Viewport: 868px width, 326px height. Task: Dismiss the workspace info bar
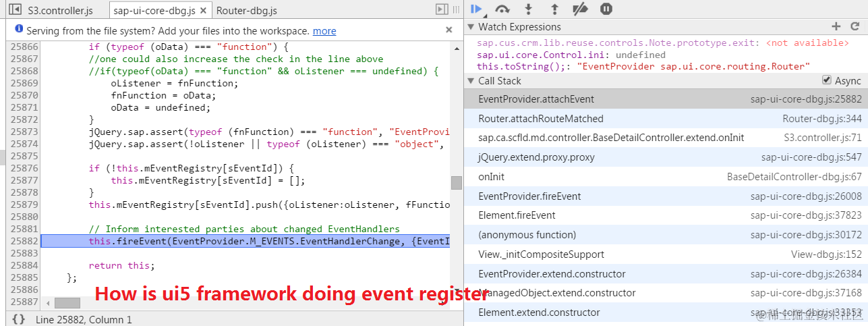click(449, 30)
